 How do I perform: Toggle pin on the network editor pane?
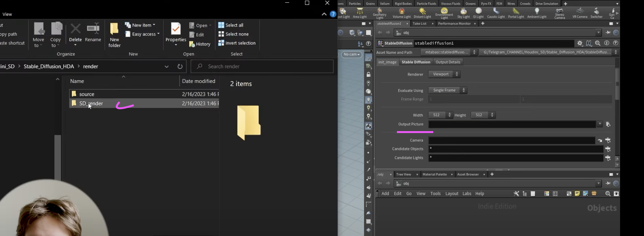point(608,184)
